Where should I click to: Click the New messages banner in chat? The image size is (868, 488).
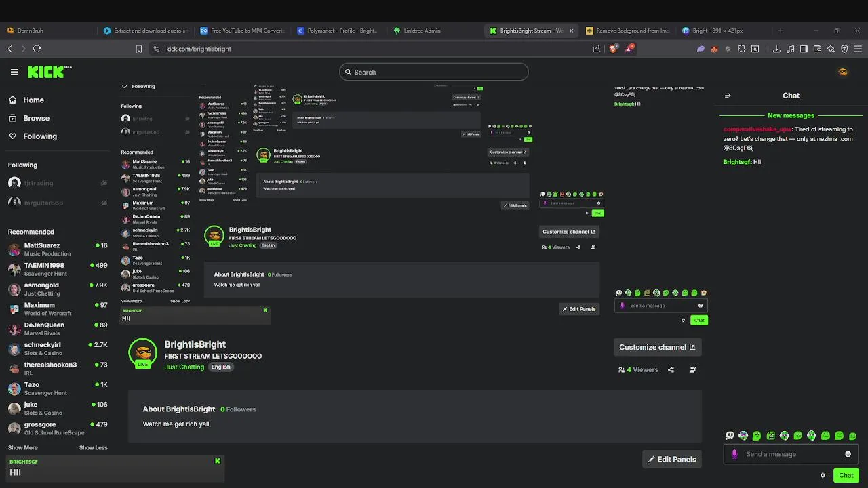[791, 115]
